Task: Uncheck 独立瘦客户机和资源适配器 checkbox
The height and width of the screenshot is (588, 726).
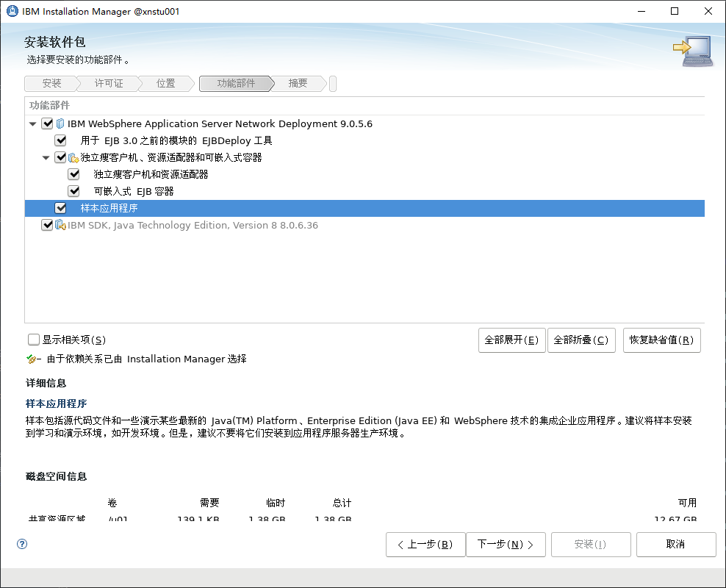Action: pos(73,174)
